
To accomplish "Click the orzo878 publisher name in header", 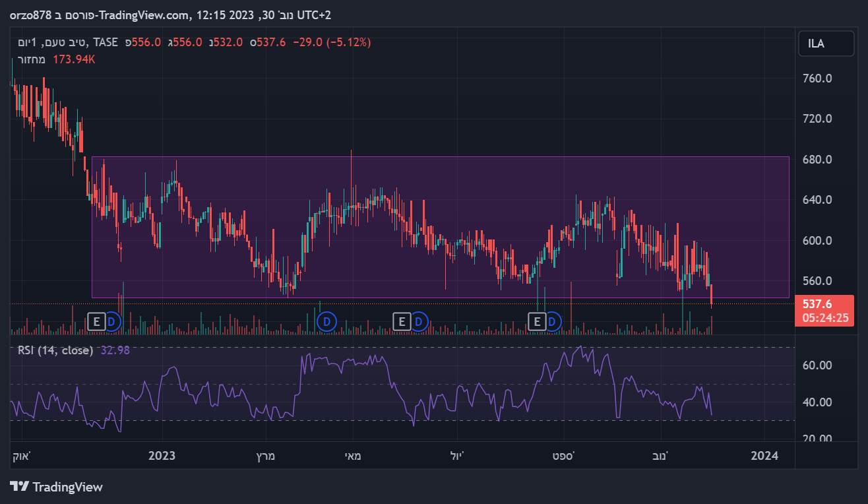I will click(x=31, y=15).
